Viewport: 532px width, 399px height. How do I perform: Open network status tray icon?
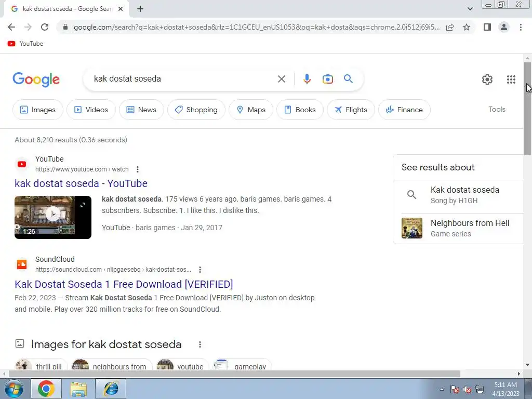pyautogui.click(x=480, y=389)
